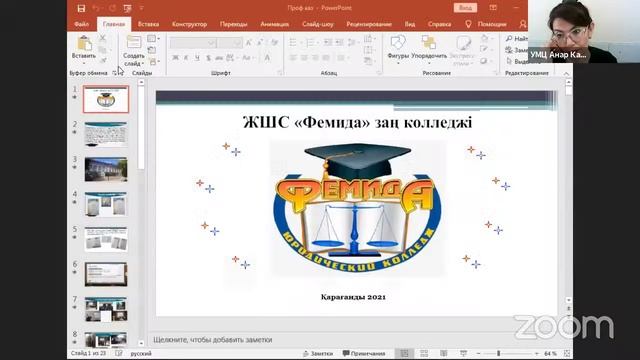The image size is (640, 360).
Task: Open the Рецензирование tab
Action: point(369,24)
